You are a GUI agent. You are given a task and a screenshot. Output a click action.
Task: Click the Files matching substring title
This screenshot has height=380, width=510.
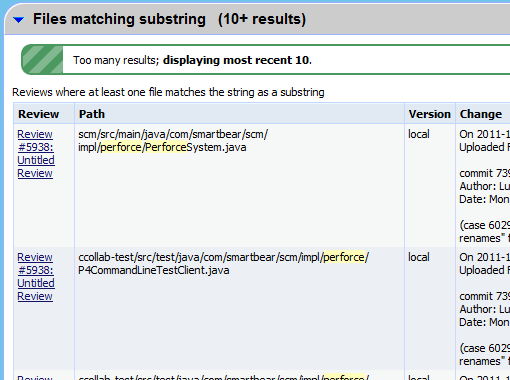(119, 19)
